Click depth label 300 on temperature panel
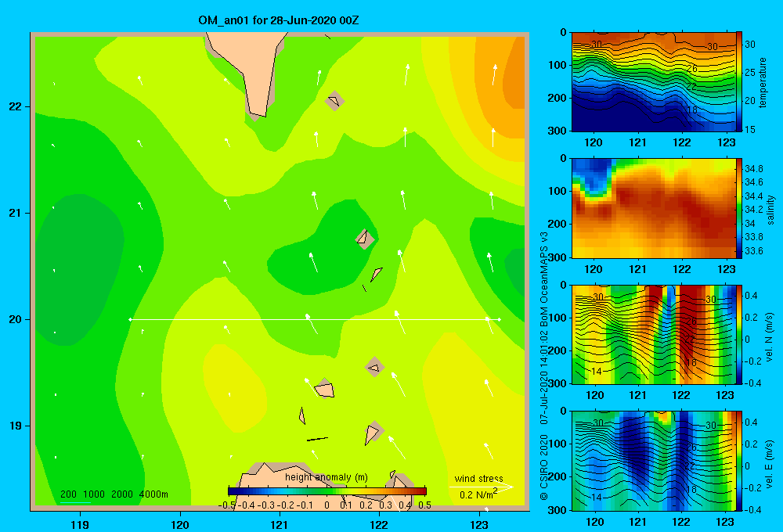Image resolution: width=783 pixels, height=532 pixels. click(x=557, y=131)
